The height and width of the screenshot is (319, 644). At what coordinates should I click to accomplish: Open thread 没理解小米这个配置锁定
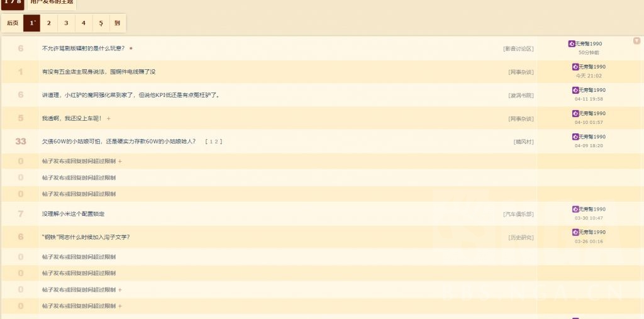click(73, 214)
